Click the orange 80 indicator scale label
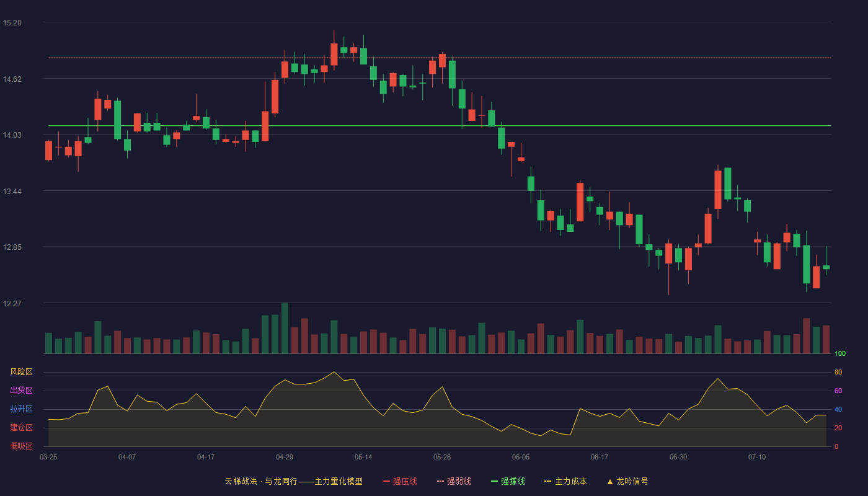 coord(838,372)
